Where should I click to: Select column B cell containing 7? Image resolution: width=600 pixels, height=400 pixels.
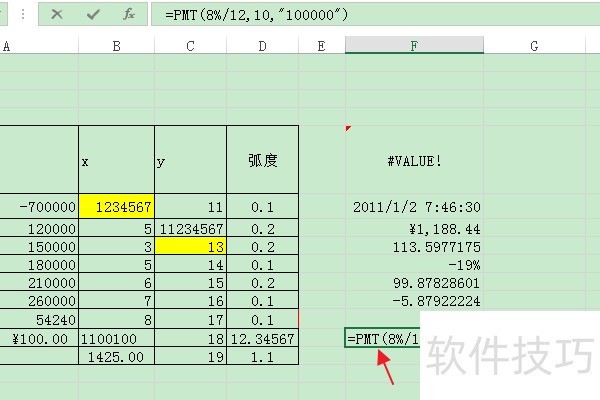(116, 300)
